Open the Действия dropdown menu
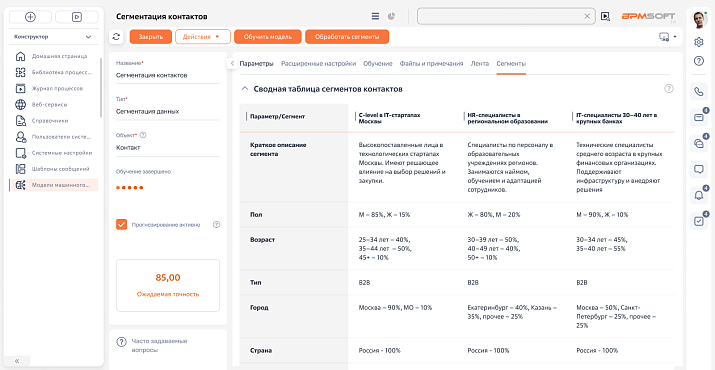This screenshot has height=370, width=715. point(202,37)
